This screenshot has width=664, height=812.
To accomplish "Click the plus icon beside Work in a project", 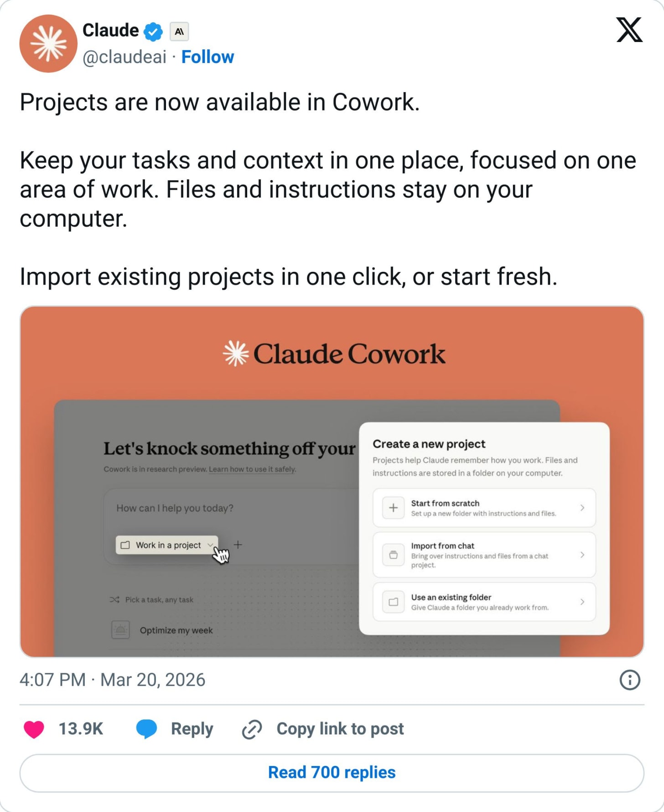I will point(238,544).
